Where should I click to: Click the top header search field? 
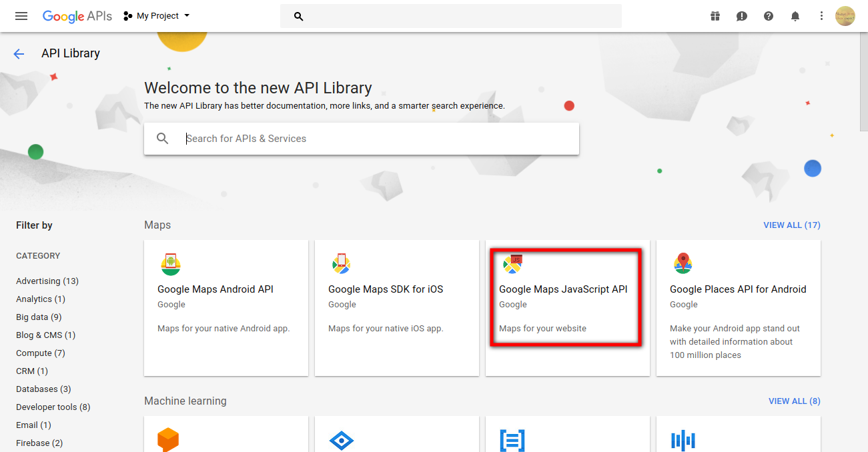(x=451, y=16)
